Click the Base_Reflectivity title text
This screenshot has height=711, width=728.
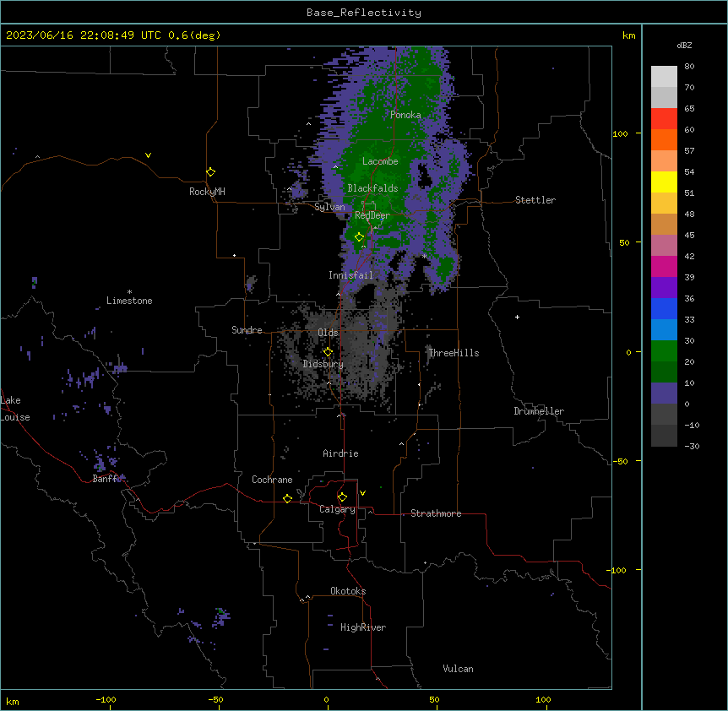pos(364,13)
